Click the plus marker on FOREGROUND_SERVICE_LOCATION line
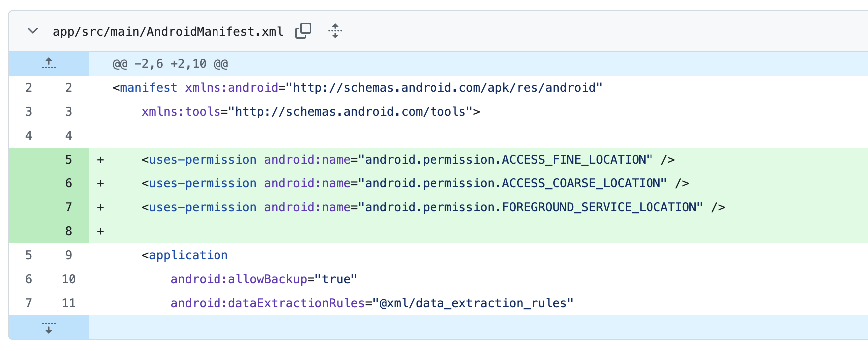Screen dimensions: 868x351 101,207
